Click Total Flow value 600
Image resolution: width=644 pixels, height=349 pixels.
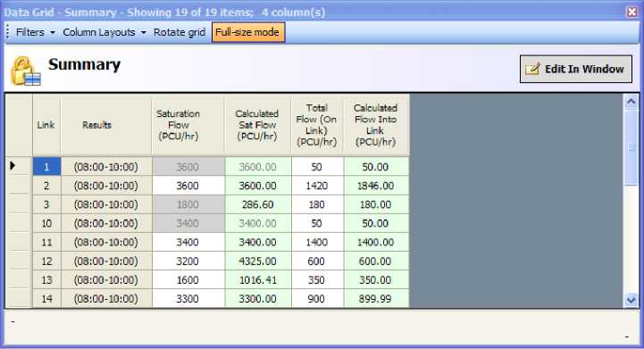point(317,262)
